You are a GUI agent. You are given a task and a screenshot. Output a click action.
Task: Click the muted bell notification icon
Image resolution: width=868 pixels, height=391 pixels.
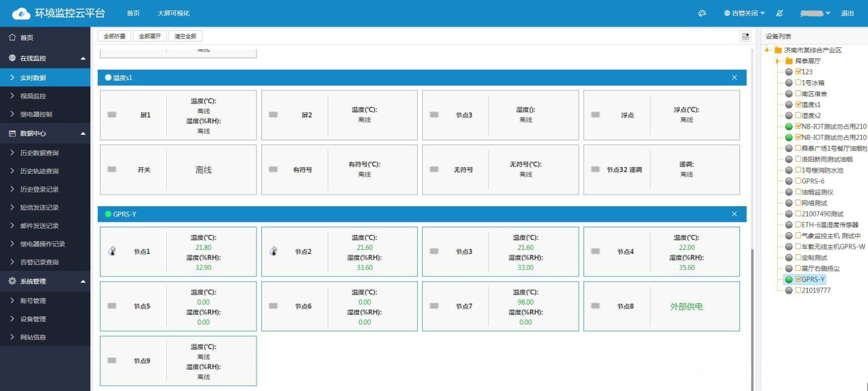pos(779,14)
